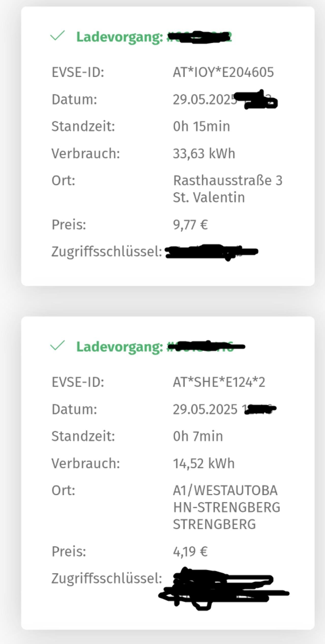Click the green checkmark on the St. Valentin card
Image resolution: width=325 pixels, height=644 pixels.
(x=58, y=36)
